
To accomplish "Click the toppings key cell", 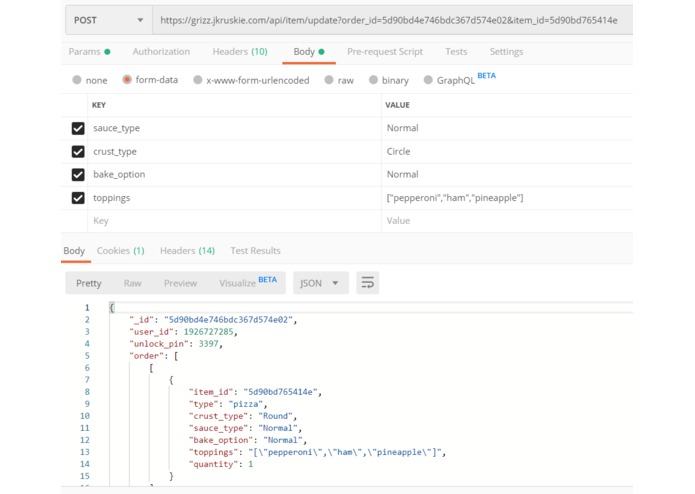I will 234,198.
